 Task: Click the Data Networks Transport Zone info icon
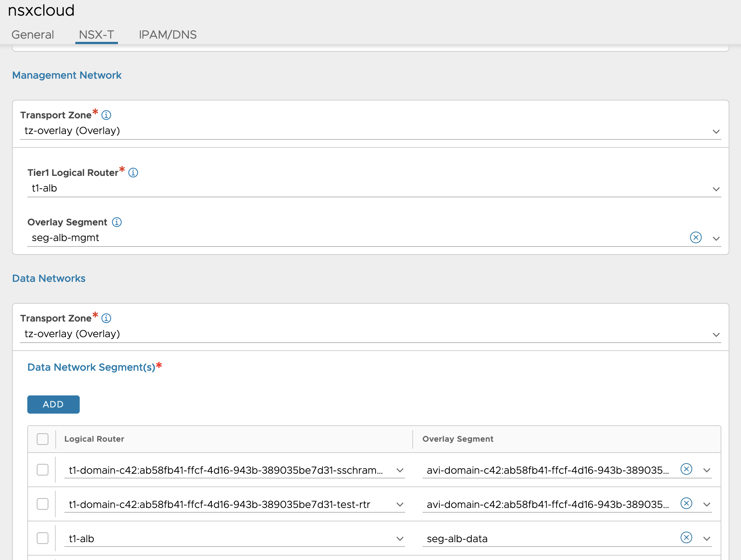(x=106, y=318)
